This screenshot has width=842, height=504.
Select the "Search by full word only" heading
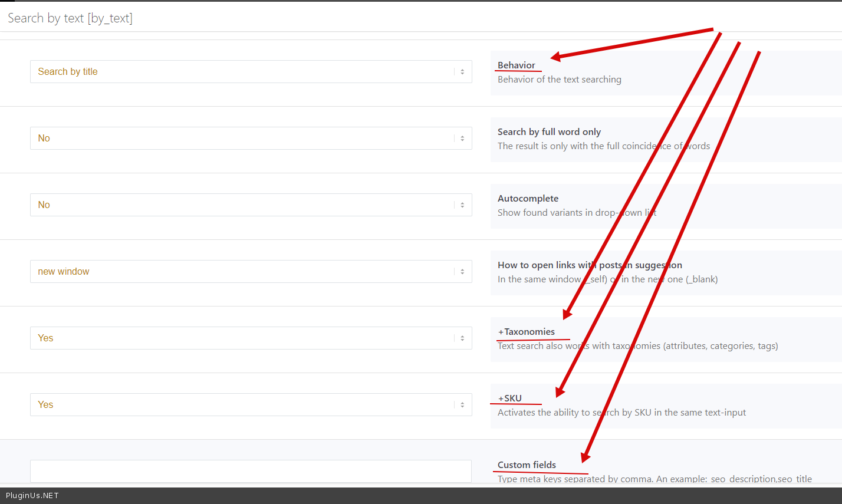[549, 132]
